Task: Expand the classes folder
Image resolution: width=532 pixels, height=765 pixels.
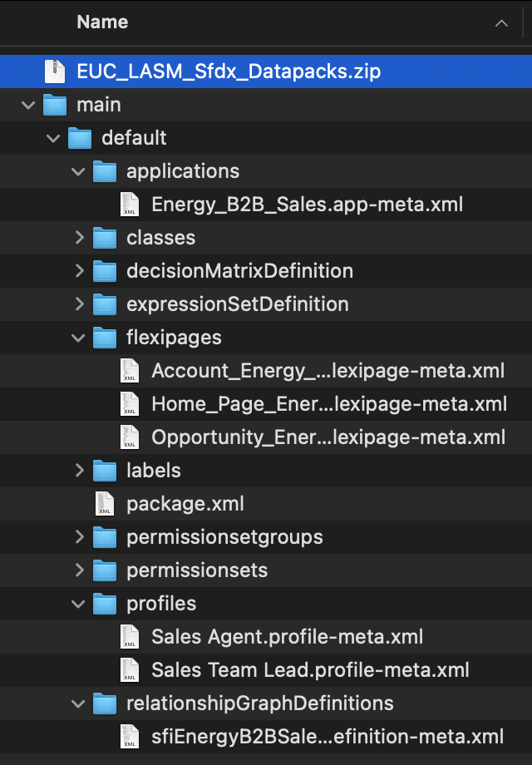Action: [x=78, y=238]
